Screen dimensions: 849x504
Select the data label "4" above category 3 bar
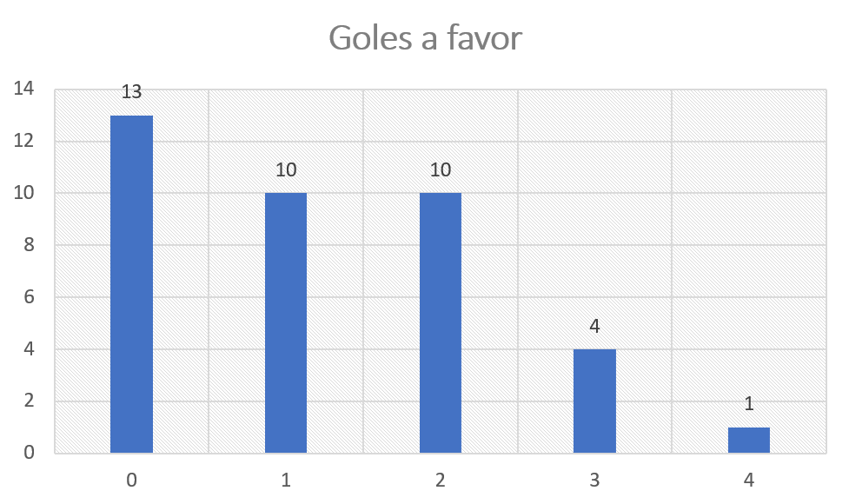point(595,327)
